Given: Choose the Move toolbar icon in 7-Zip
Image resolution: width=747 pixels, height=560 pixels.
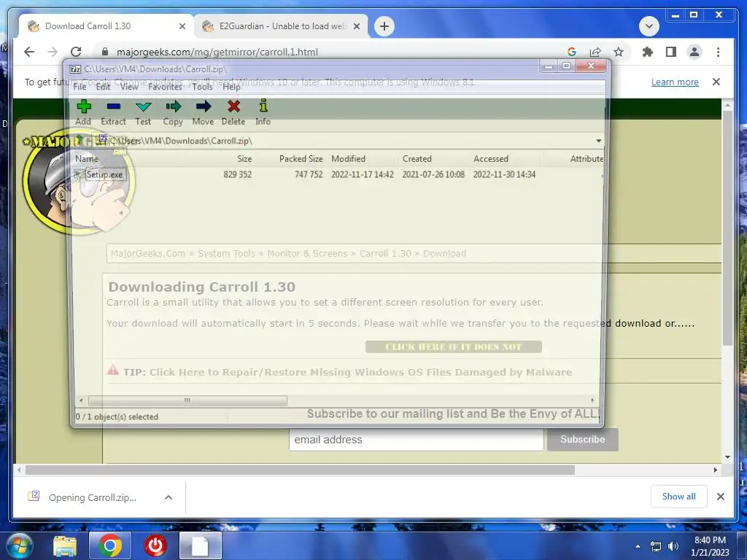Looking at the screenshot, I should click(x=203, y=112).
